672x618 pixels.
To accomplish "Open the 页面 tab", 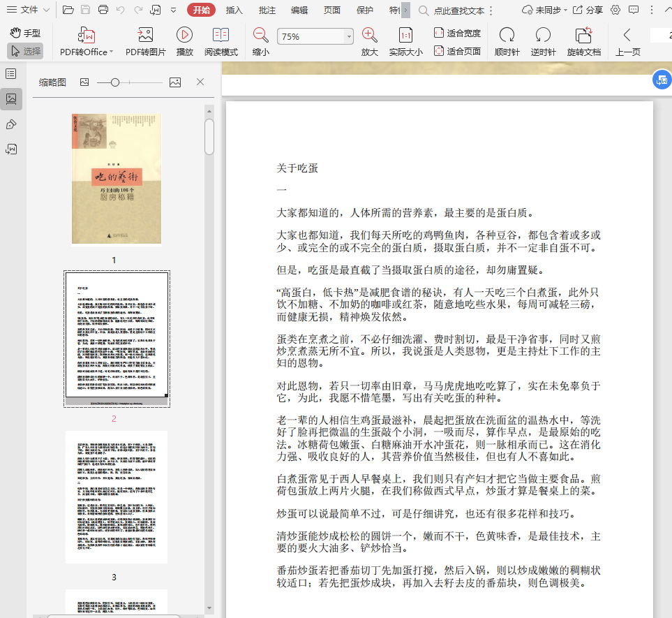I will [331, 10].
